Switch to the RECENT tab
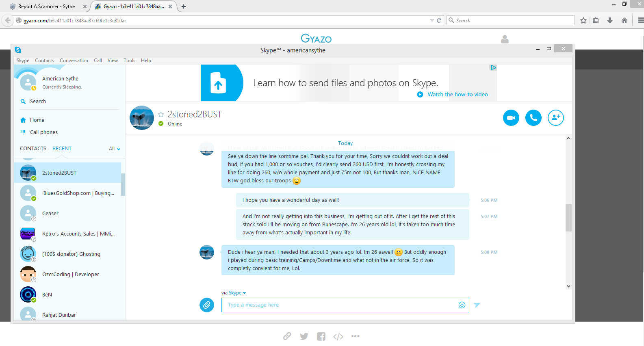Viewport: 644px width, 346px height. (x=62, y=149)
